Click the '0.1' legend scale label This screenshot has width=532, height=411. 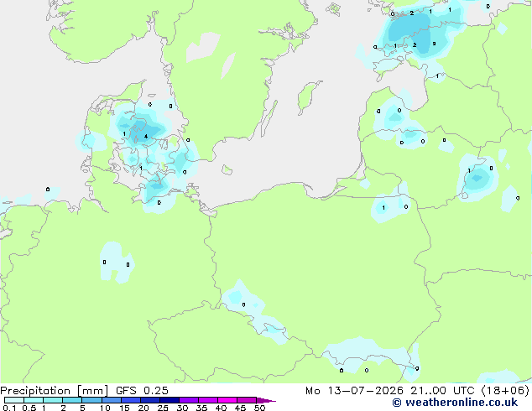pos(9,408)
